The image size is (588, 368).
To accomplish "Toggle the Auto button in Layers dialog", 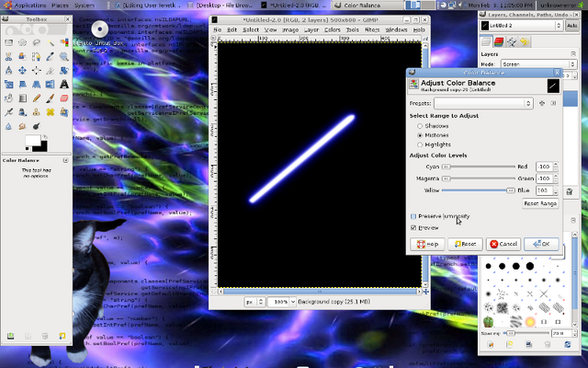I will coord(571,26).
